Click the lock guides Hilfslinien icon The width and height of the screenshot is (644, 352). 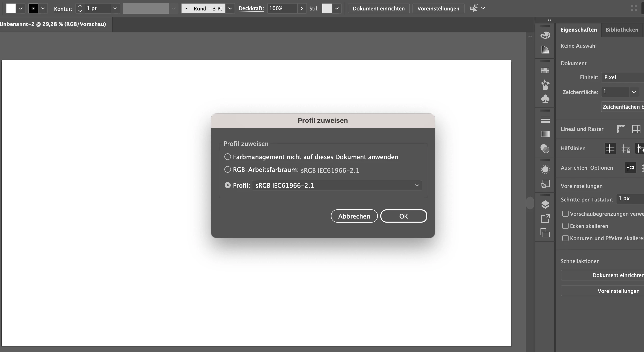pyautogui.click(x=626, y=148)
